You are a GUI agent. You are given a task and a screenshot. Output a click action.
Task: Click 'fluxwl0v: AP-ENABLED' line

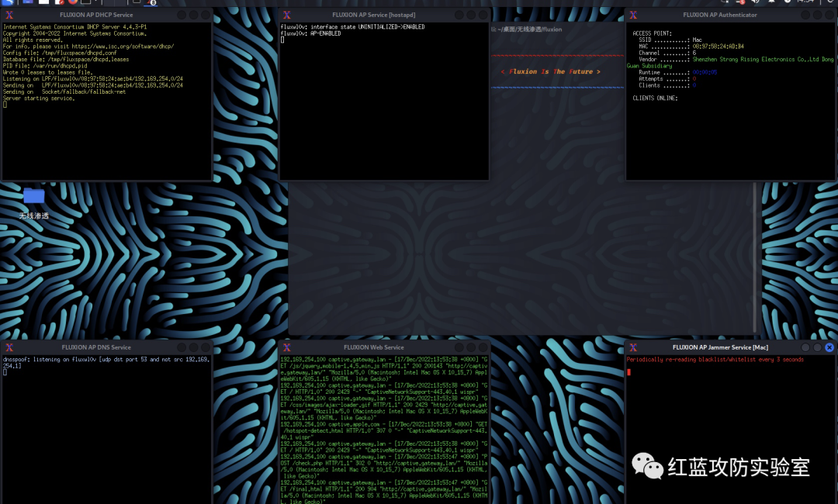tap(310, 33)
